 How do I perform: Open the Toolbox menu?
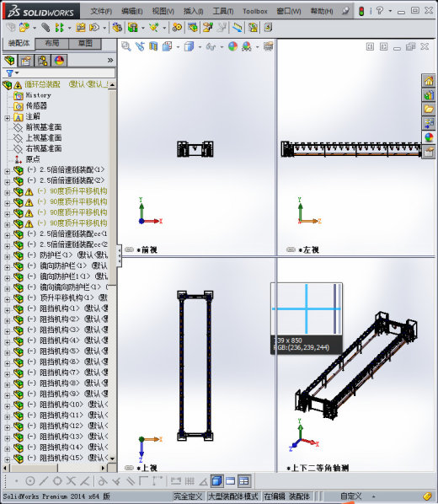[x=255, y=11]
